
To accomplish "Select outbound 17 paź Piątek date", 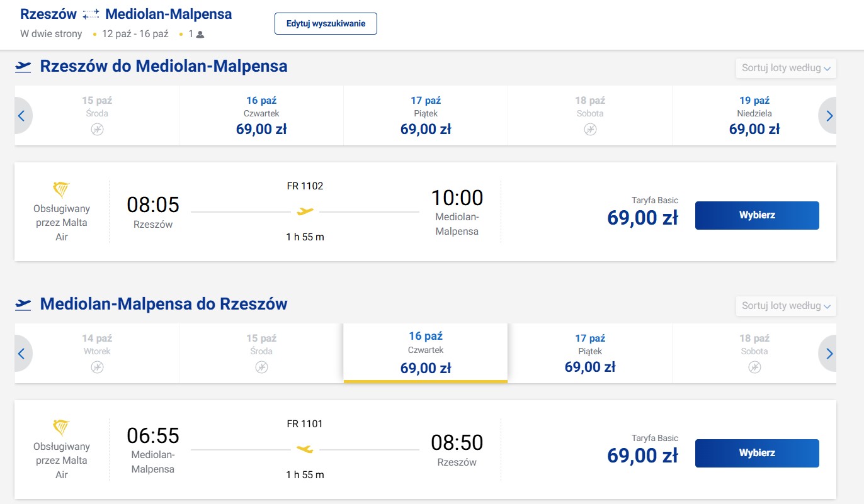I will coord(426,116).
